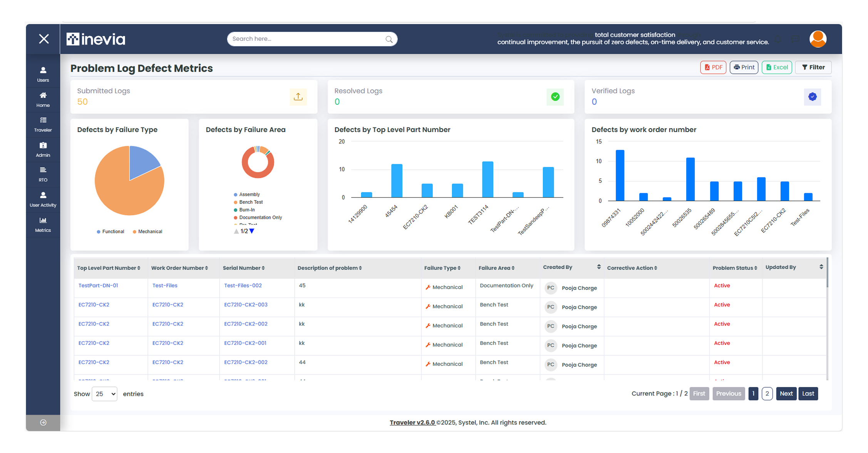The height and width of the screenshot is (453, 868).
Task: Toggle Bench Test legend entry
Action: point(248,202)
